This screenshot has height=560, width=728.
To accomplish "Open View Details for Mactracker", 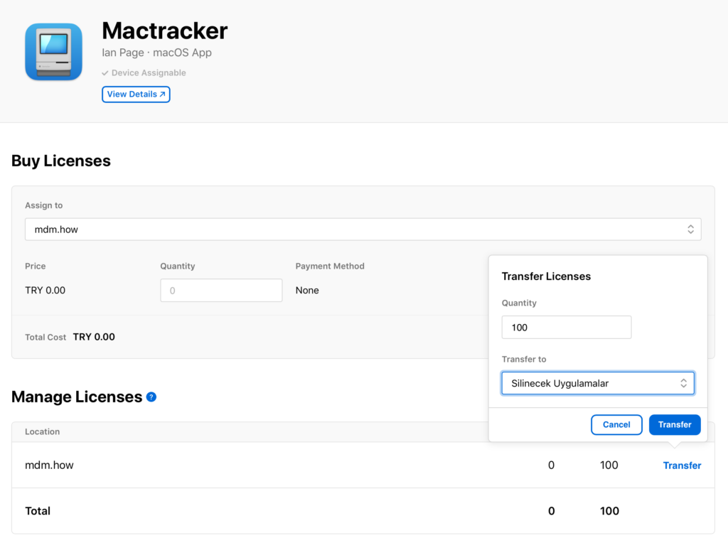I will [136, 95].
